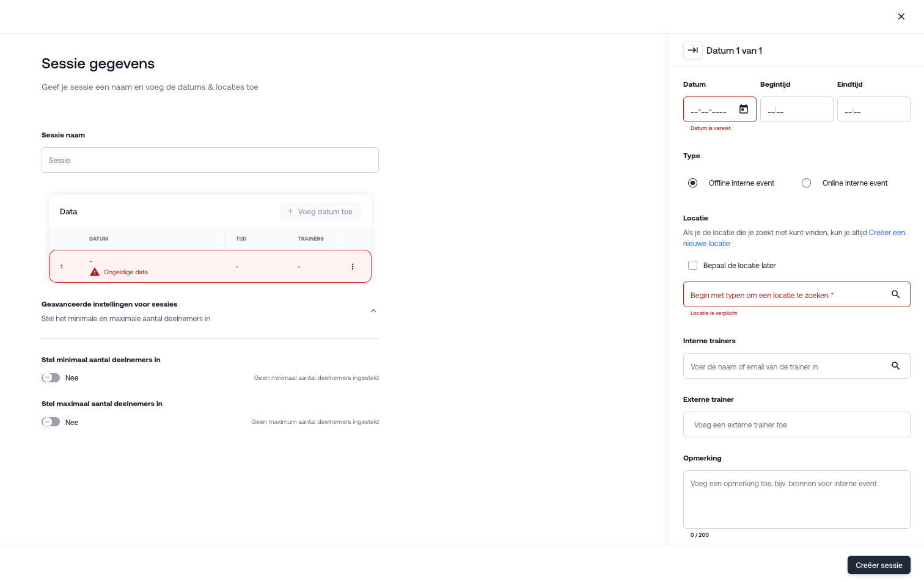Open the calendar date picker icon
Image resolution: width=924 pixels, height=582 pixels.
point(744,109)
